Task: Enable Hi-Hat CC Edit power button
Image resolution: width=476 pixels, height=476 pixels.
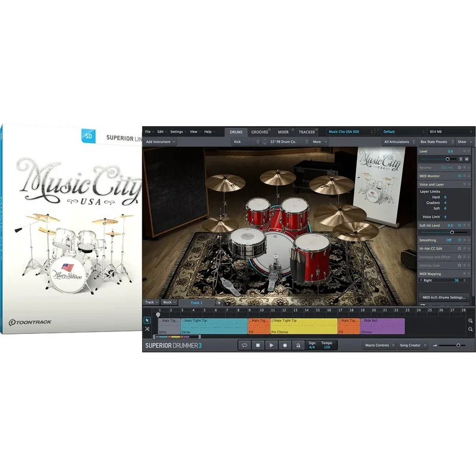Action: click(459, 248)
